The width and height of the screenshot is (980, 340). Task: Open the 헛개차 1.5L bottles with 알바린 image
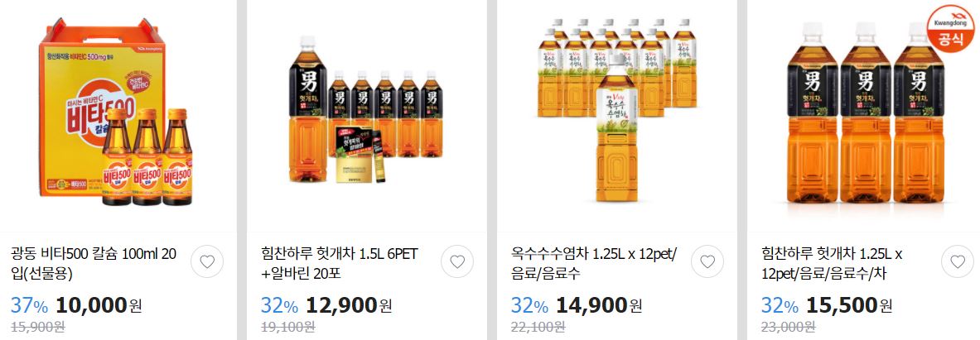click(368, 111)
